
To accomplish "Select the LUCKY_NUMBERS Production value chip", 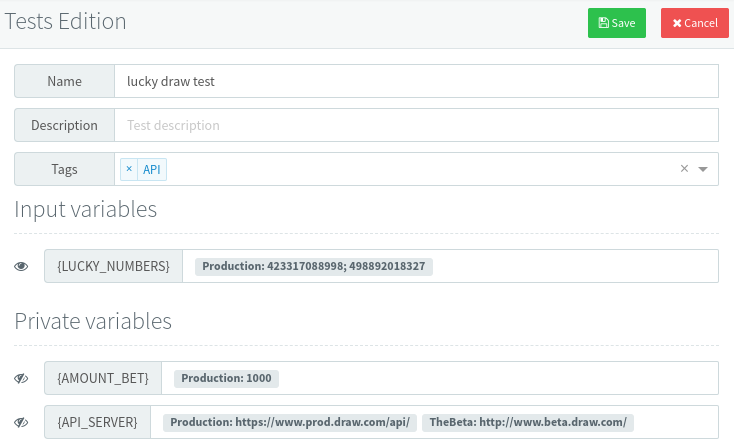I will (x=314, y=266).
